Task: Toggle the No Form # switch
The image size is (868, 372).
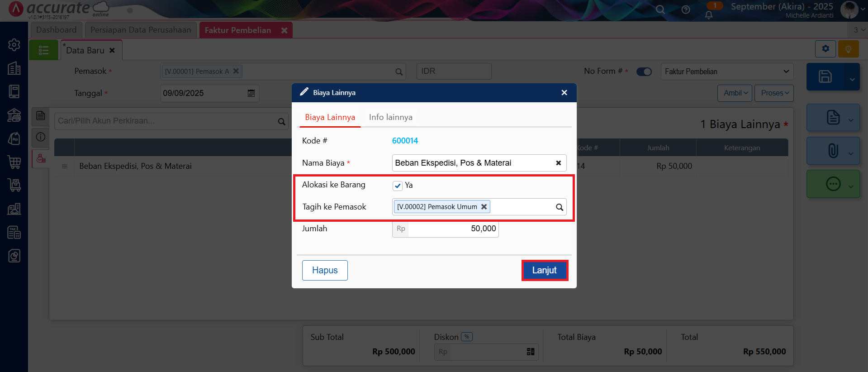Action: pos(644,72)
